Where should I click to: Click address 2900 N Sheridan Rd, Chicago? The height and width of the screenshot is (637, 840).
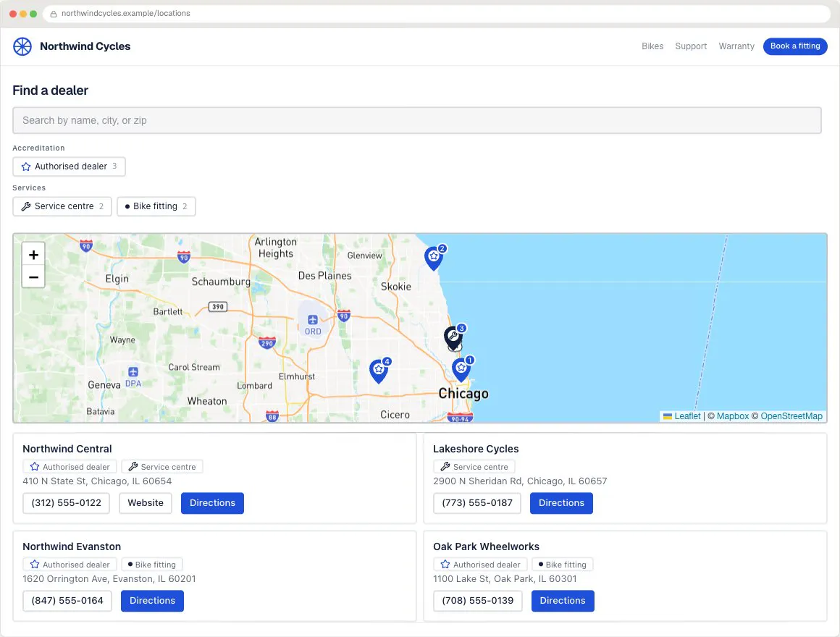pos(520,481)
